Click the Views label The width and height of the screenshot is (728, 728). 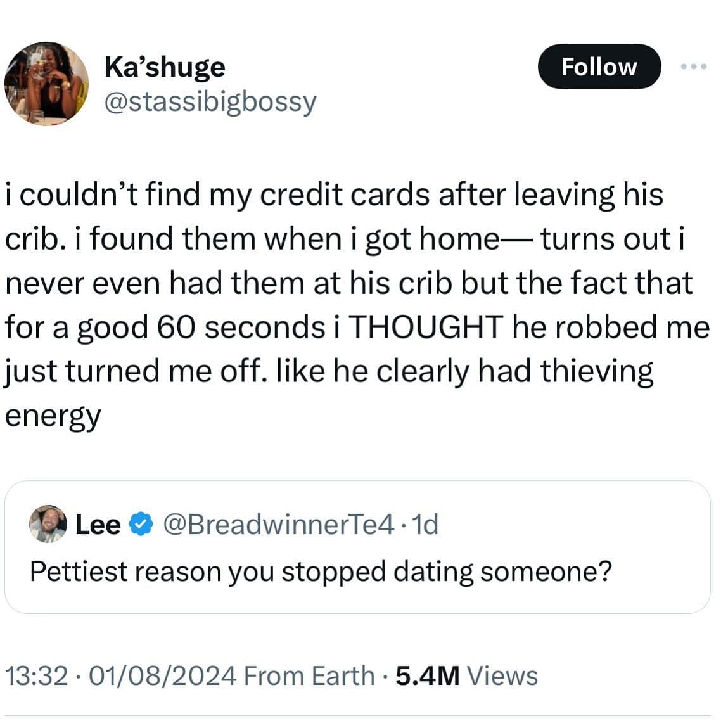pos(502,676)
